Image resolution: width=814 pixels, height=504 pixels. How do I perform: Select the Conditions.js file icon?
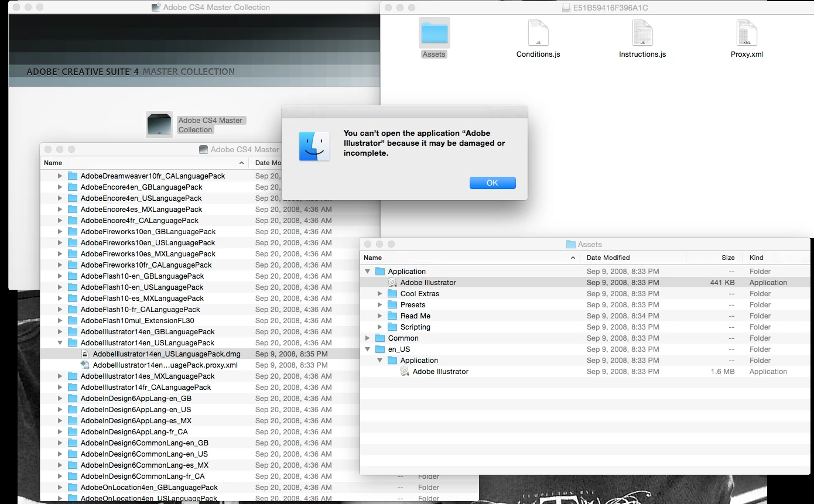pyautogui.click(x=538, y=33)
